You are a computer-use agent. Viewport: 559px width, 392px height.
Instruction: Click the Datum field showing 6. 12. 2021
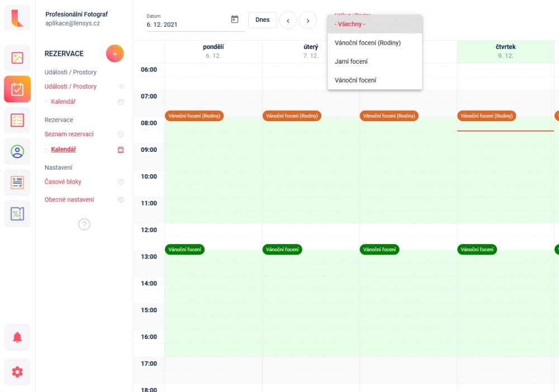[x=195, y=21]
